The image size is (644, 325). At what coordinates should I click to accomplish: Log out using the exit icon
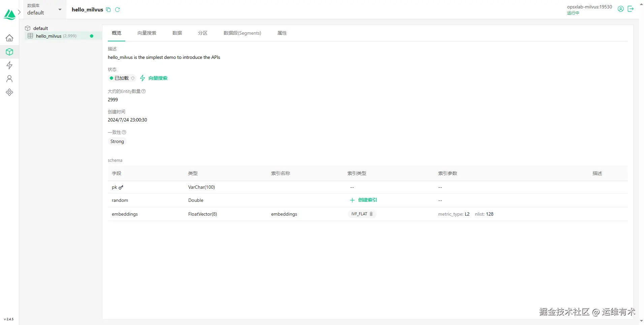click(631, 9)
